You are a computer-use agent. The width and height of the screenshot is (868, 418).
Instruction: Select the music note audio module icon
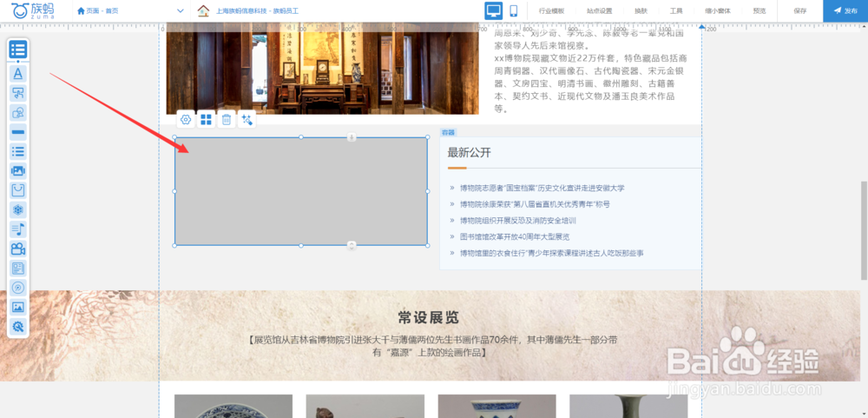pyautogui.click(x=17, y=229)
